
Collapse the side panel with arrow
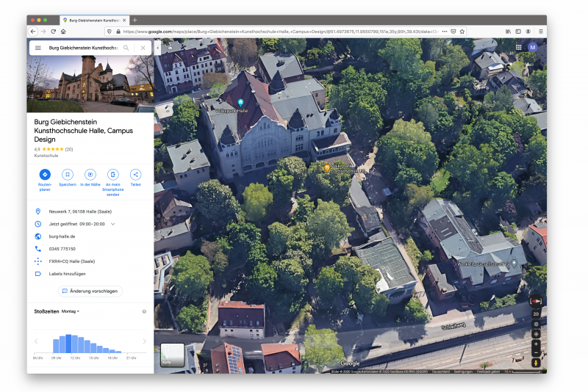pyautogui.click(x=157, y=48)
